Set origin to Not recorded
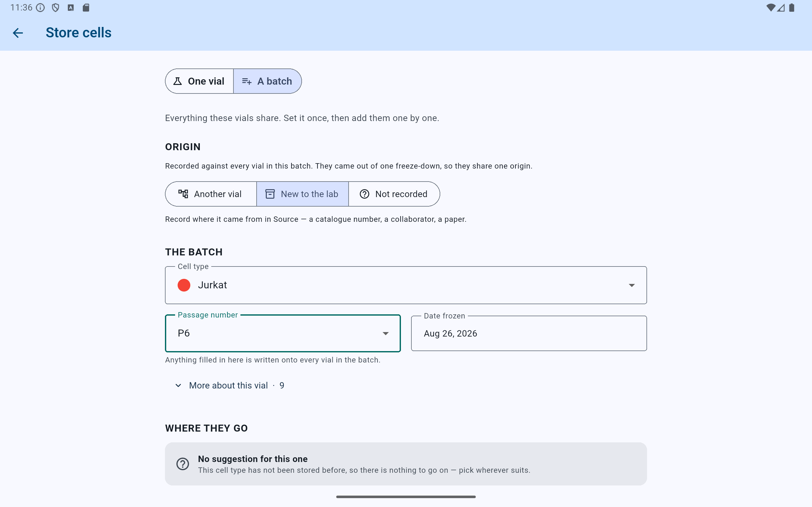 pos(394,194)
